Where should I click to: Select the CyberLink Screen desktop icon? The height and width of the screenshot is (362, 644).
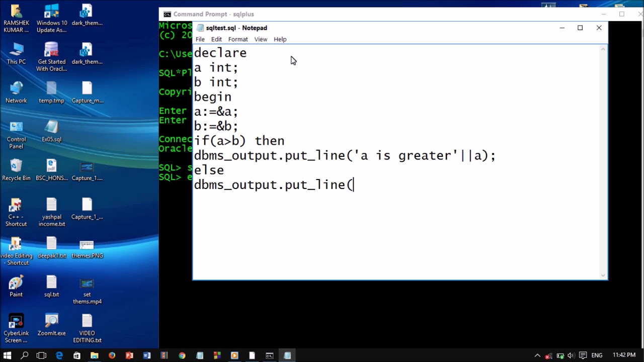coord(16,329)
